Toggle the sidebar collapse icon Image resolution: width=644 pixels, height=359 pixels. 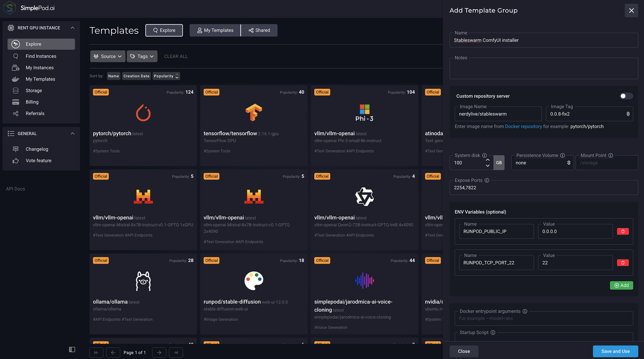click(72, 349)
